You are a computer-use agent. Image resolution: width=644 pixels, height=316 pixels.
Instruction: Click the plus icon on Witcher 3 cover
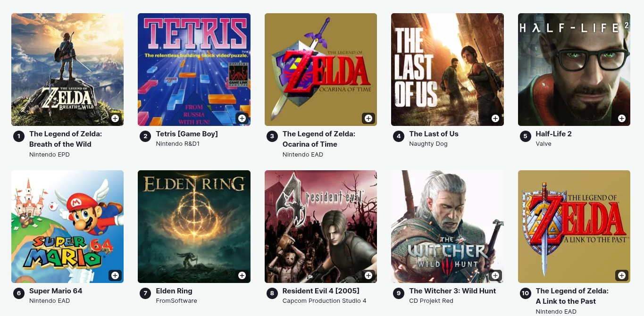495,275
